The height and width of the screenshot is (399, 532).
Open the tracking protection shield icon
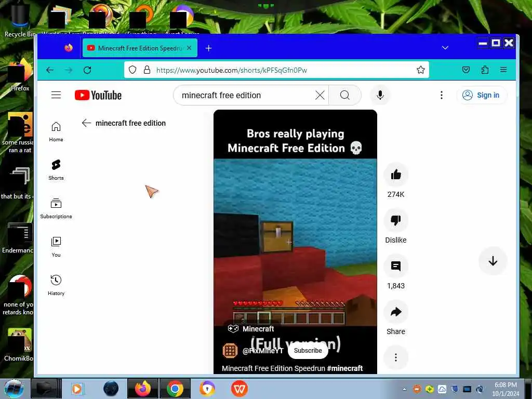(132, 70)
